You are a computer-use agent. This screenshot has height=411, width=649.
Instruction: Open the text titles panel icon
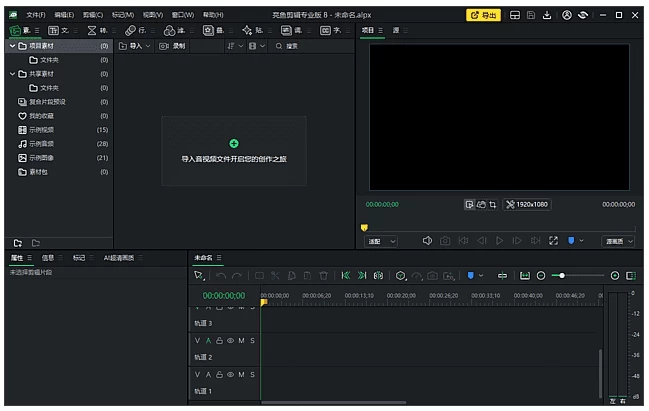[53, 30]
